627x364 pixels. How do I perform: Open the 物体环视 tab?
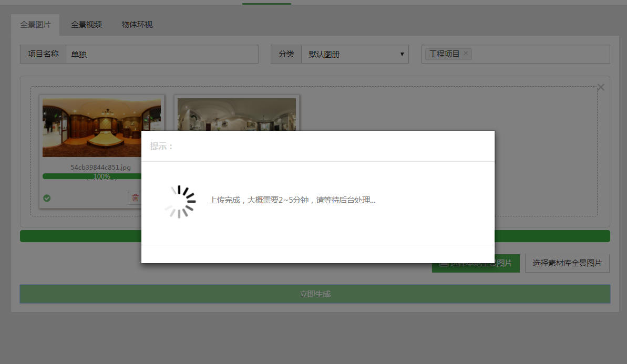tap(137, 25)
